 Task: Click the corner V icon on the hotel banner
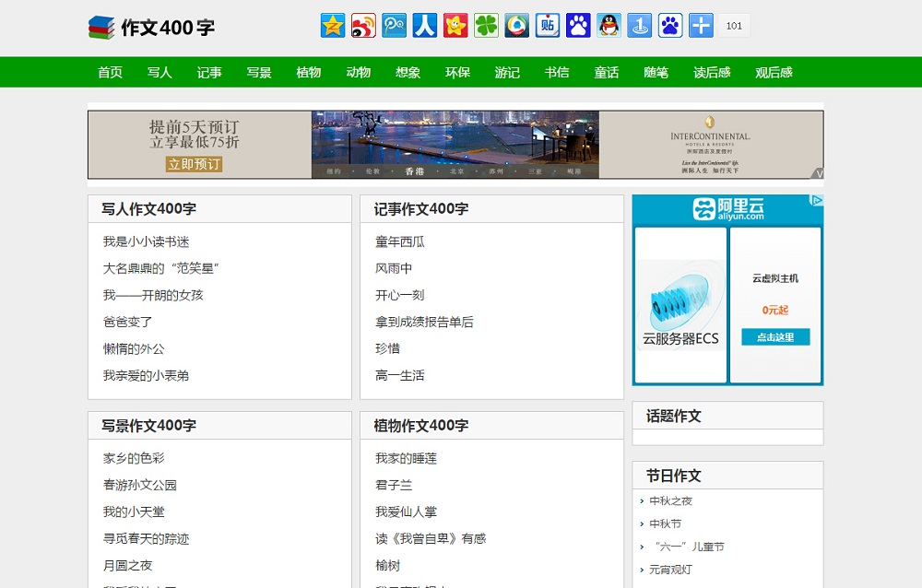pos(818,173)
